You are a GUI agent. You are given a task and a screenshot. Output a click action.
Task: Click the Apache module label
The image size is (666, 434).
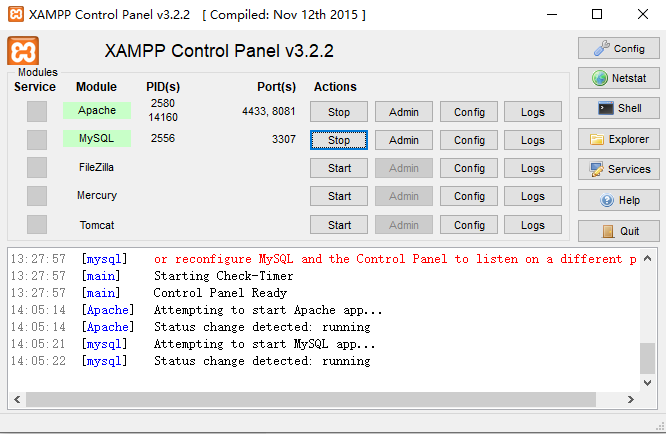pyautogui.click(x=97, y=110)
